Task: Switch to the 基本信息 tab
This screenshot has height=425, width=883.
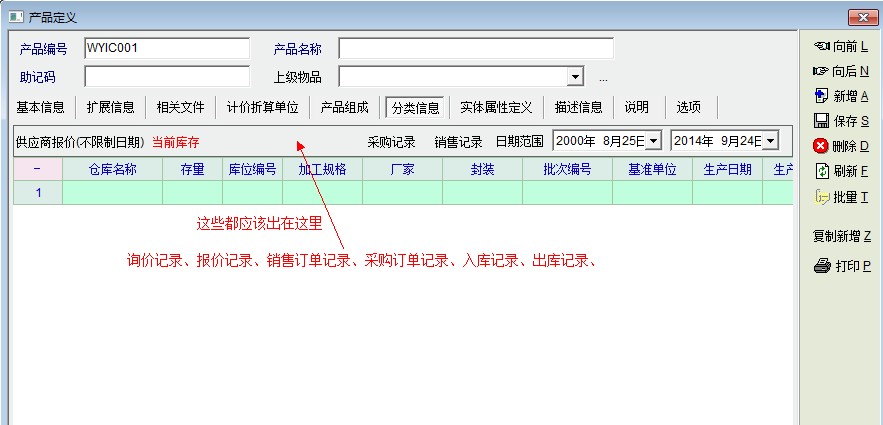Action: [41, 107]
